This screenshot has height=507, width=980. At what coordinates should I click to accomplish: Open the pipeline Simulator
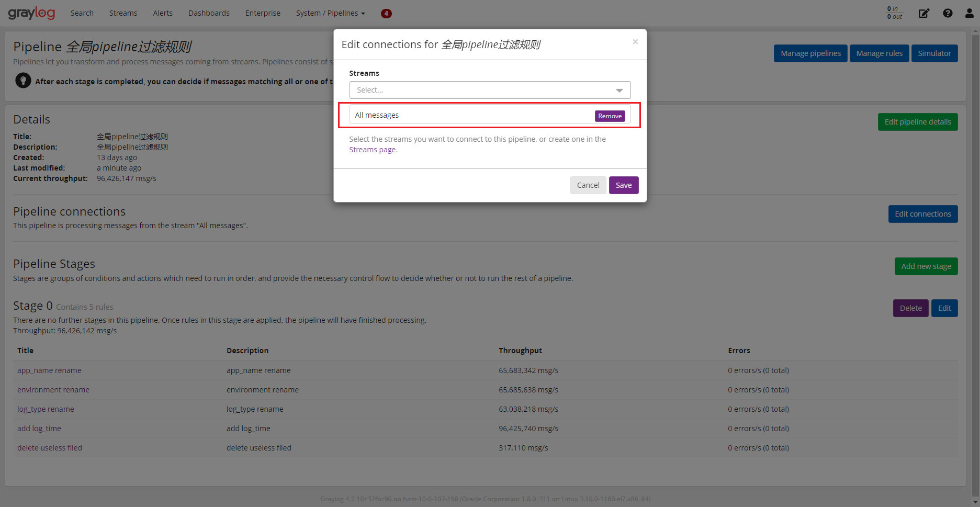tap(934, 53)
